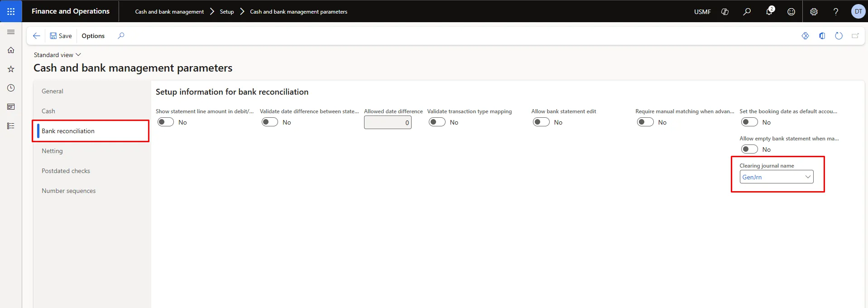The width and height of the screenshot is (868, 308).
Task: Open the Settings gear
Action: (814, 12)
